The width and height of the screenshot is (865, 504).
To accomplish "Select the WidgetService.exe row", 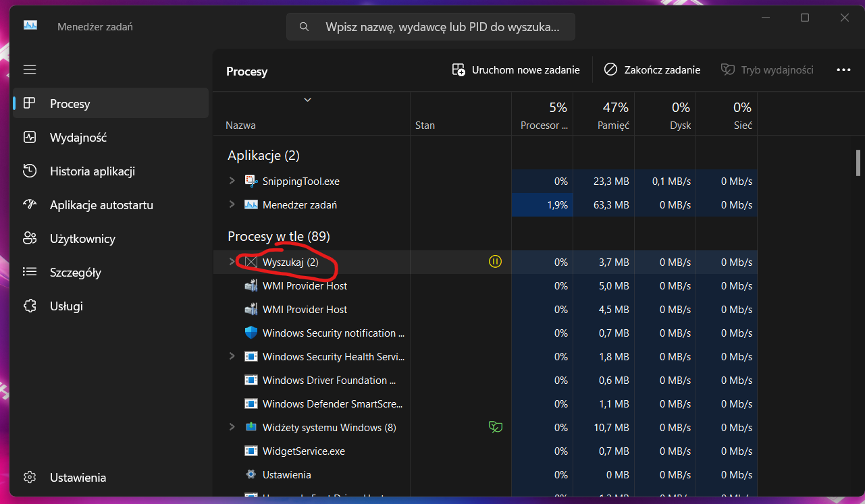I will (485, 451).
